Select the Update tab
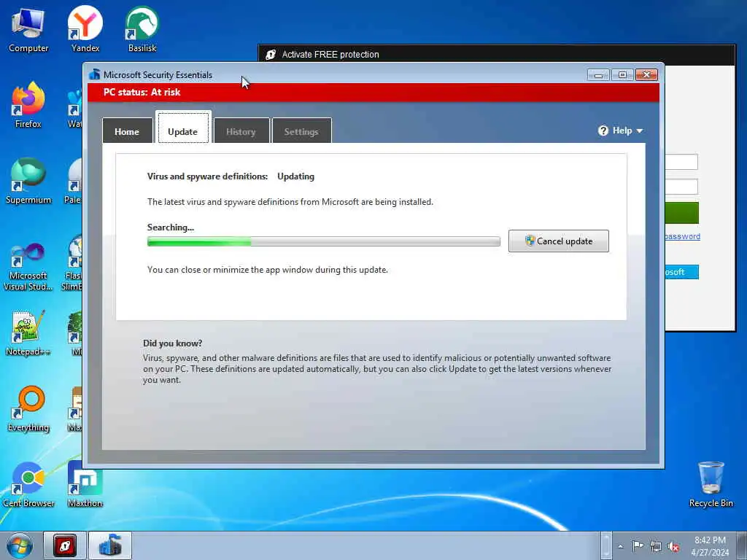This screenshot has height=560, width=747. [183, 127]
